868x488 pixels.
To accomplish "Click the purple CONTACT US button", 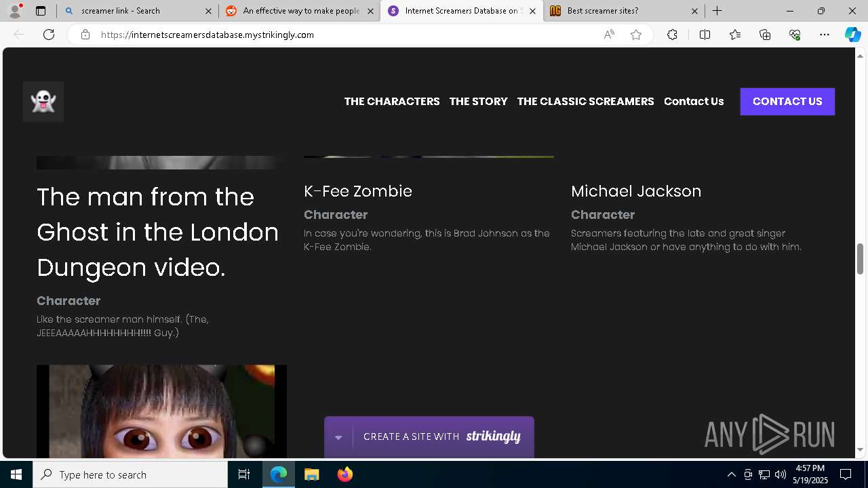I will [787, 102].
